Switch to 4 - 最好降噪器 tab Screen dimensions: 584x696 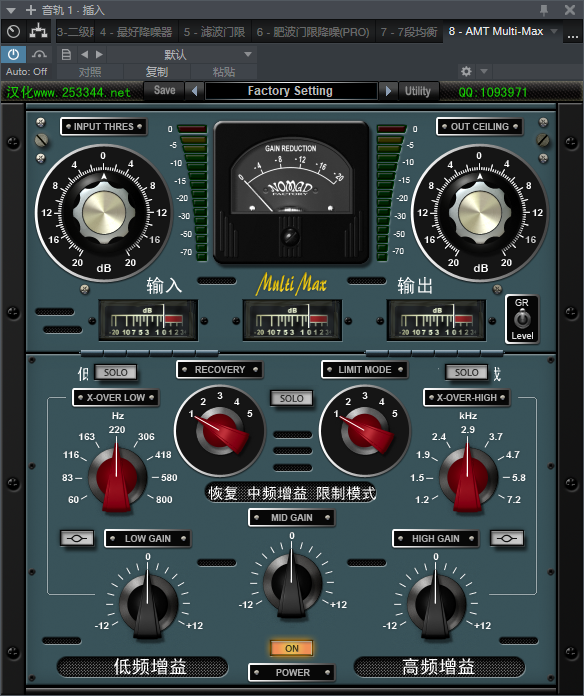(x=136, y=32)
